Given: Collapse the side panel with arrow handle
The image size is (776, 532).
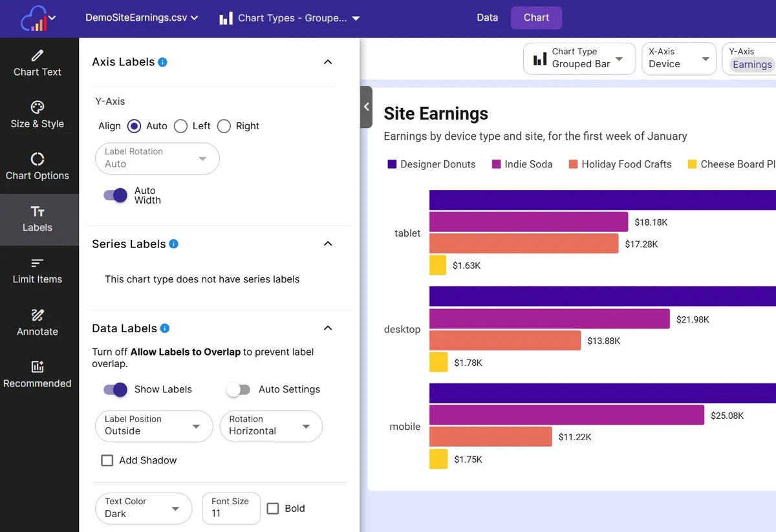Looking at the screenshot, I should click(x=366, y=107).
